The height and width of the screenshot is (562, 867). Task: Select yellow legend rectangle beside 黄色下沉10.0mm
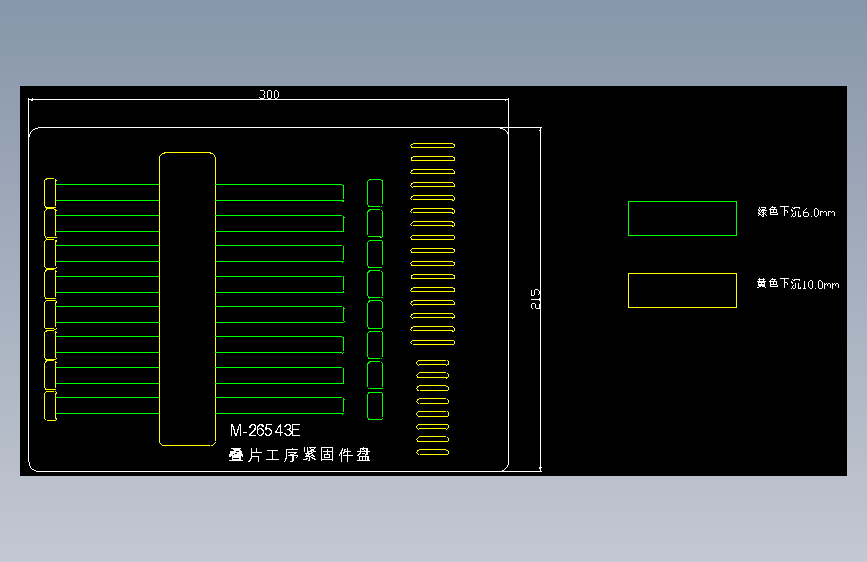point(682,290)
